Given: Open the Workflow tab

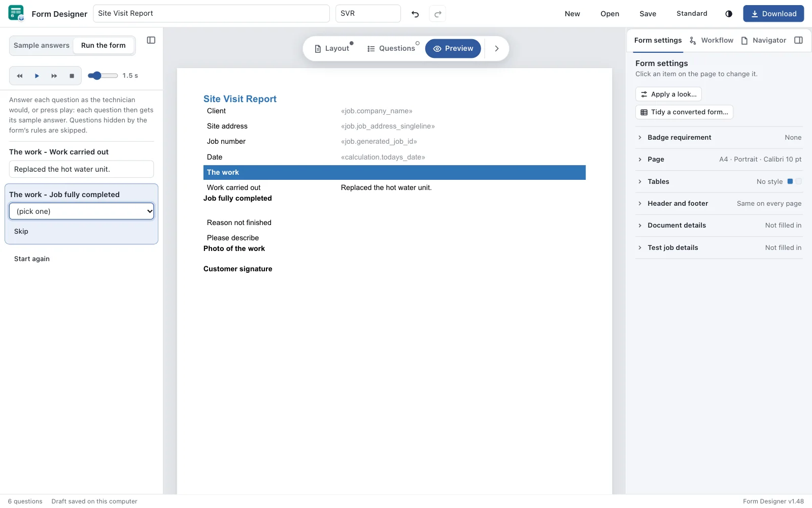Looking at the screenshot, I should coord(712,40).
